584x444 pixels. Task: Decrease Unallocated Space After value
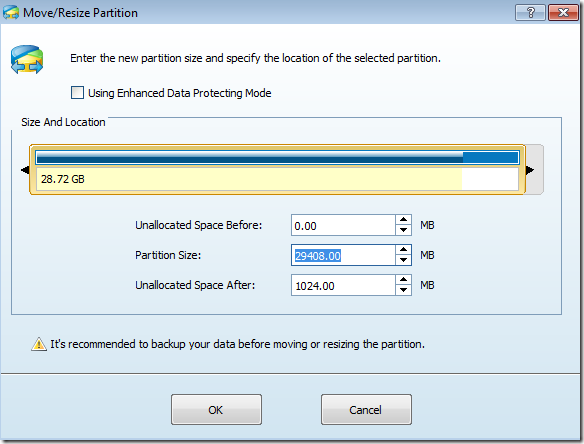pos(403,290)
